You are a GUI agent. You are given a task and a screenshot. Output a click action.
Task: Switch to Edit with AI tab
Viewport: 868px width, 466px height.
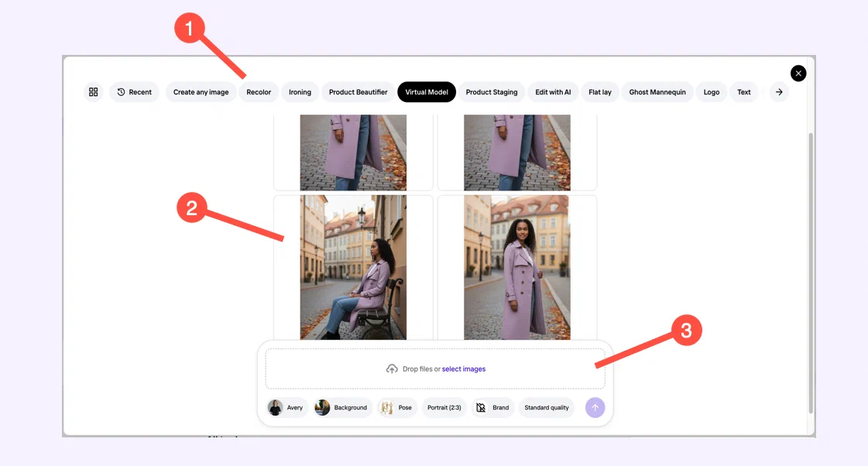553,92
